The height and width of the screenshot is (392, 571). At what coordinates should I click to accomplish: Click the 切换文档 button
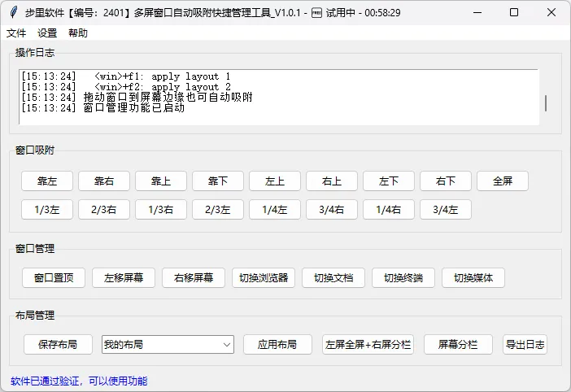333,277
